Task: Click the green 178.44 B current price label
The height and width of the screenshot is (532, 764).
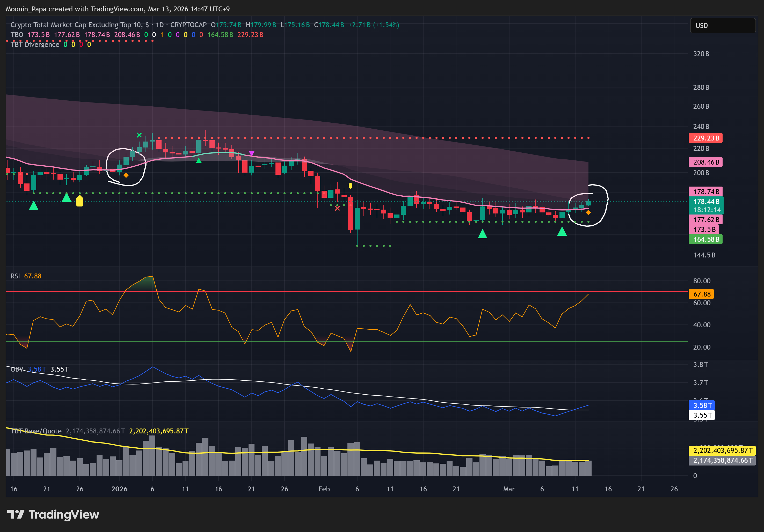Action: [x=706, y=202]
